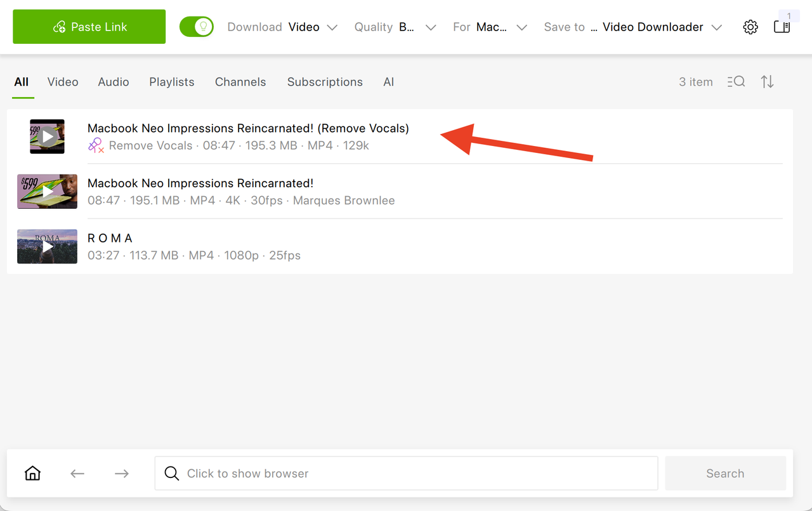Open the Save to Video Downloader dropdown
The width and height of the screenshot is (812, 511).
[x=633, y=27]
